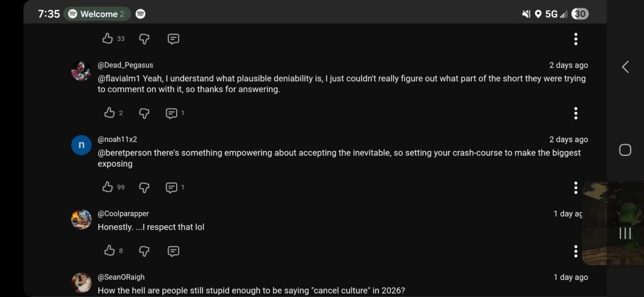Image resolution: width=644 pixels, height=297 pixels.
Task: Open @Dead_Pegasus channel via username
Action: 125,65
